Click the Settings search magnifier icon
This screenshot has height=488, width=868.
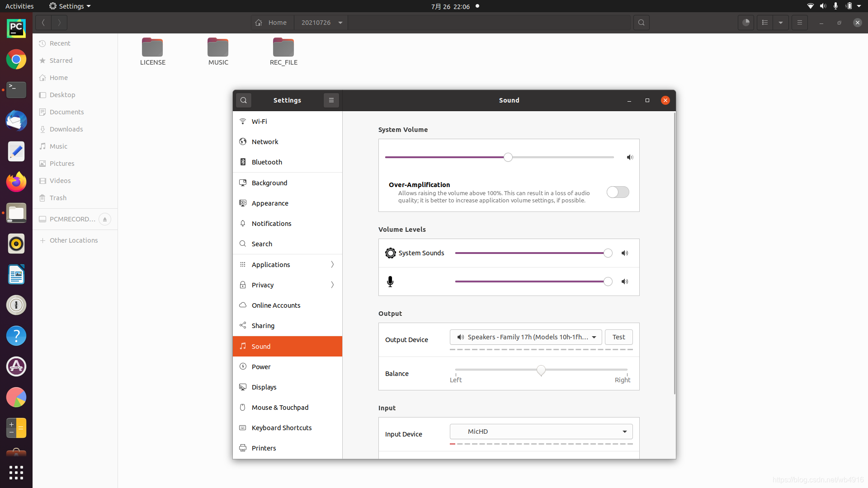[x=243, y=100]
